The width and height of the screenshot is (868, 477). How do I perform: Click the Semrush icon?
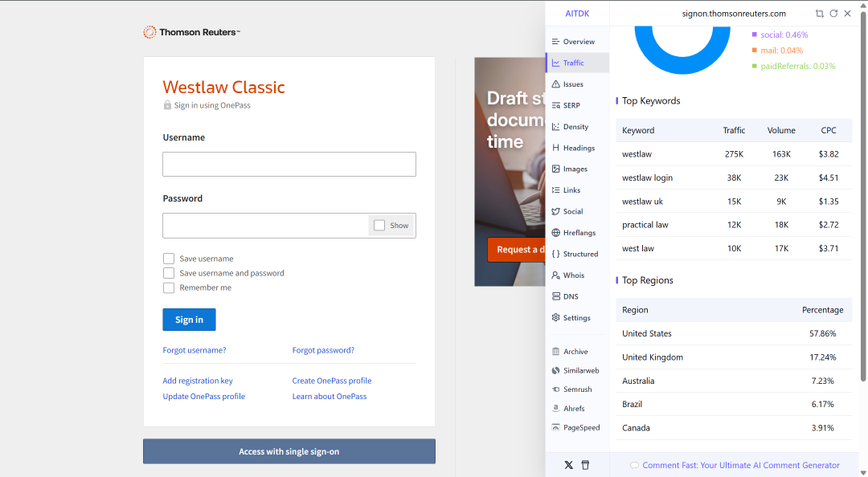[x=556, y=389]
